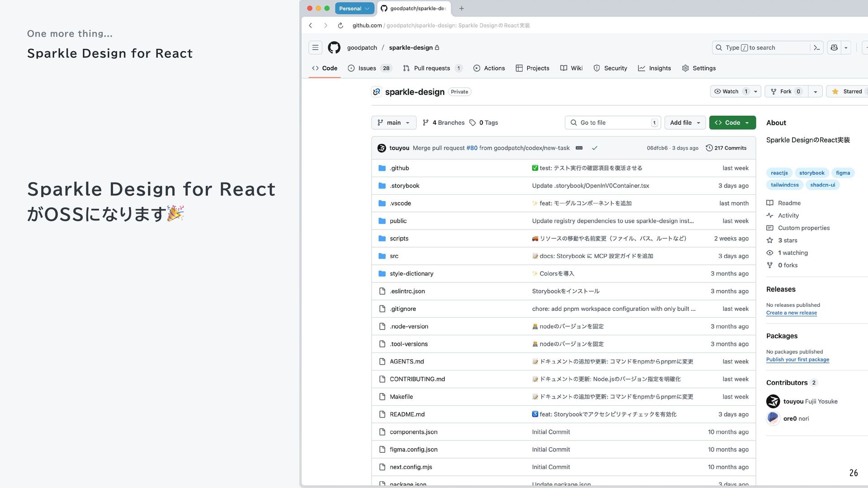Open the GitHub hamburger navigation menu

pos(315,47)
